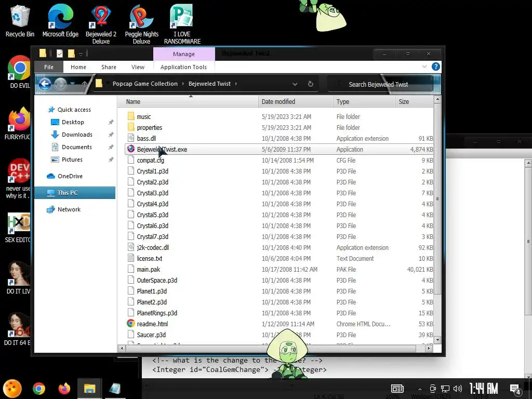This screenshot has width=532, height=399.
Task: Select the BejeweledTwist.exe application icon
Action: point(130,149)
